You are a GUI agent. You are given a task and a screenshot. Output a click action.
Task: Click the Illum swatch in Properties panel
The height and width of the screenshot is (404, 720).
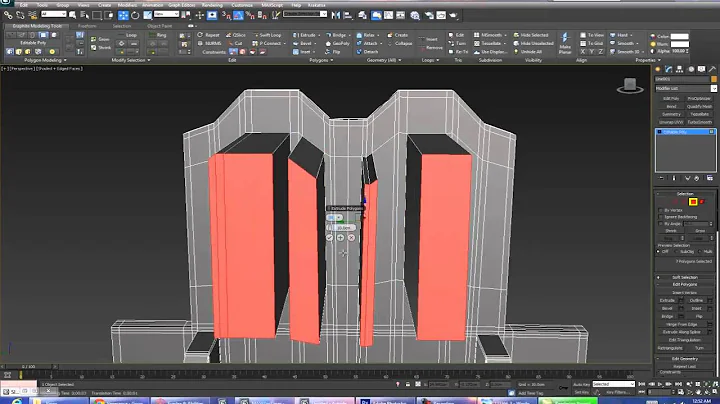coord(680,44)
